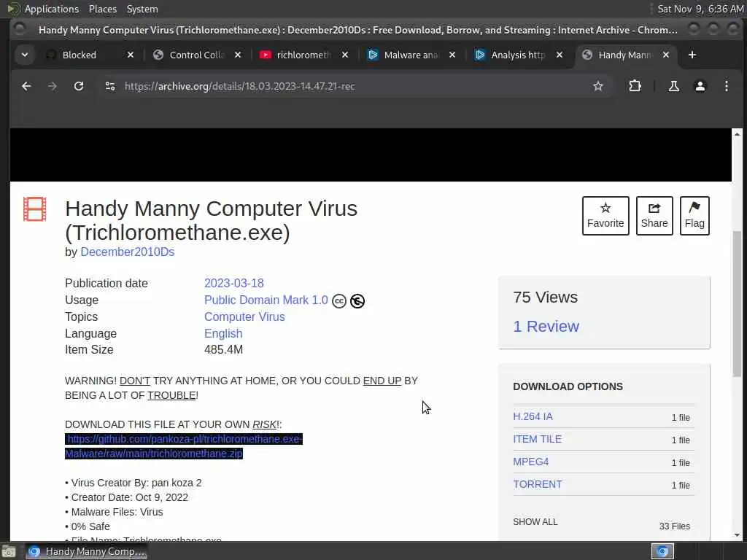Image resolution: width=747 pixels, height=560 pixels.
Task: Click the Creator Date Oct 9, 2022 line
Action: [127, 497]
